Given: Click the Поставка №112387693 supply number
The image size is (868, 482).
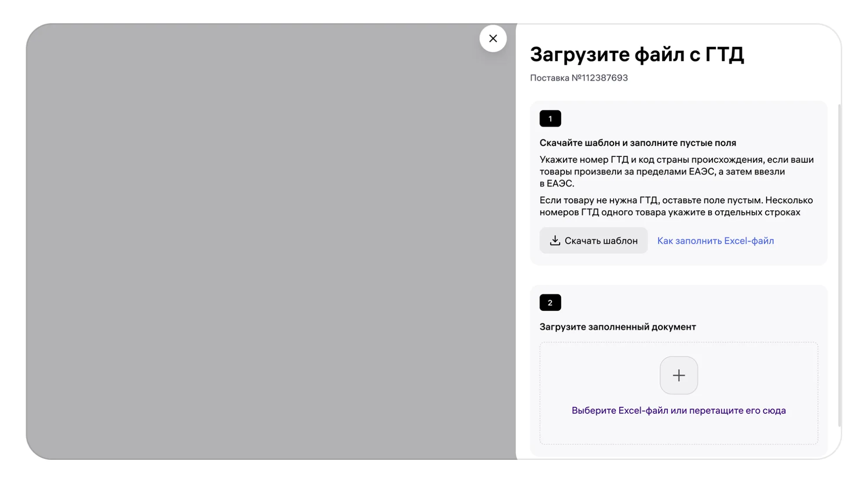Looking at the screenshot, I should coord(578,78).
